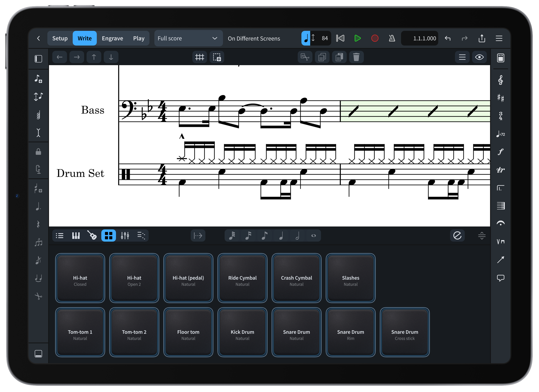The width and height of the screenshot is (539, 392).
Task: Select the dynamics tool
Action: (501, 152)
